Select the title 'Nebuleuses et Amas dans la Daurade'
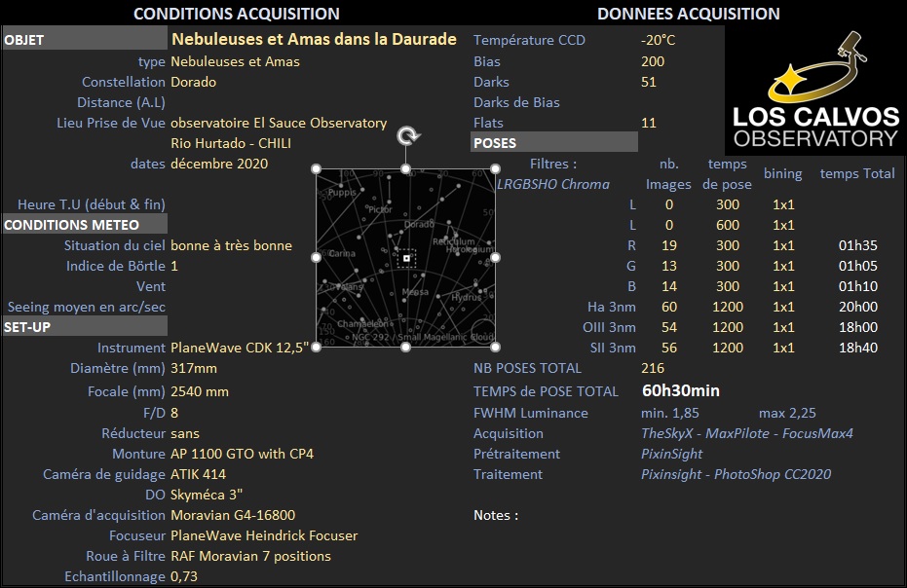 [x=314, y=39]
